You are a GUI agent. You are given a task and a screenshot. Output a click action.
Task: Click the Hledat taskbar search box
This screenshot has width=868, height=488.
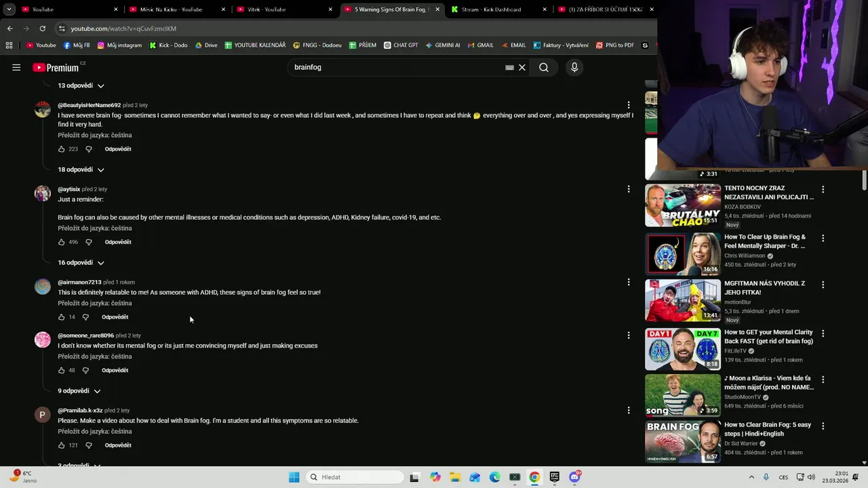(x=354, y=477)
